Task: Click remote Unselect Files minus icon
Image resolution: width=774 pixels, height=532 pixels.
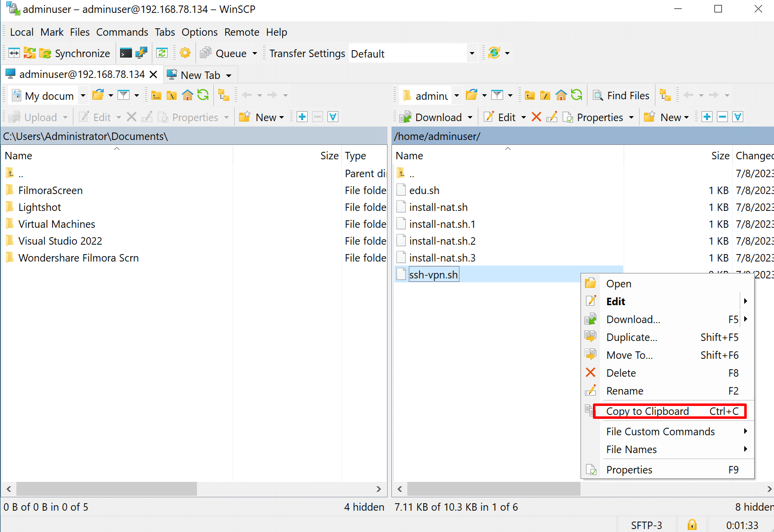Action: pyautogui.click(x=722, y=117)
